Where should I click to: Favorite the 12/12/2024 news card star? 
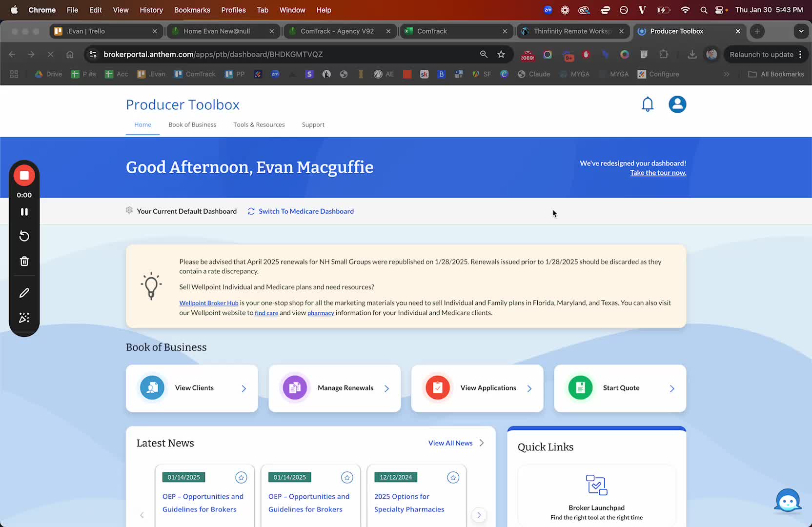pyautogui.click(x=453, y=478)
